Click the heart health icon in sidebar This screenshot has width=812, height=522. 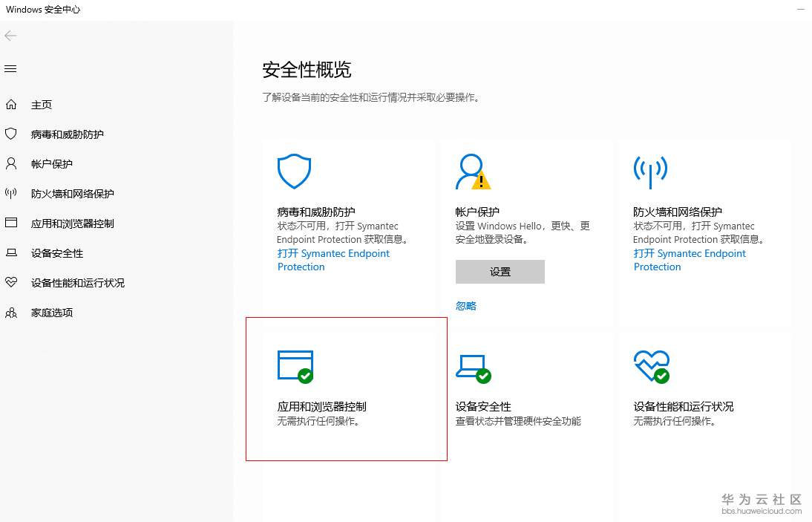coord(11,282)
